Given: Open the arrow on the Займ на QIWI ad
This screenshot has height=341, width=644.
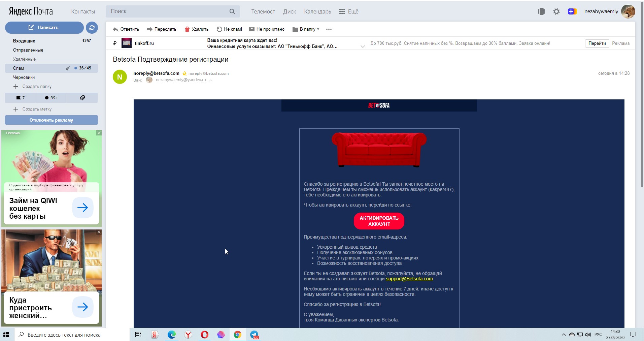Looking at the screenshot, I should coord(83,208).
